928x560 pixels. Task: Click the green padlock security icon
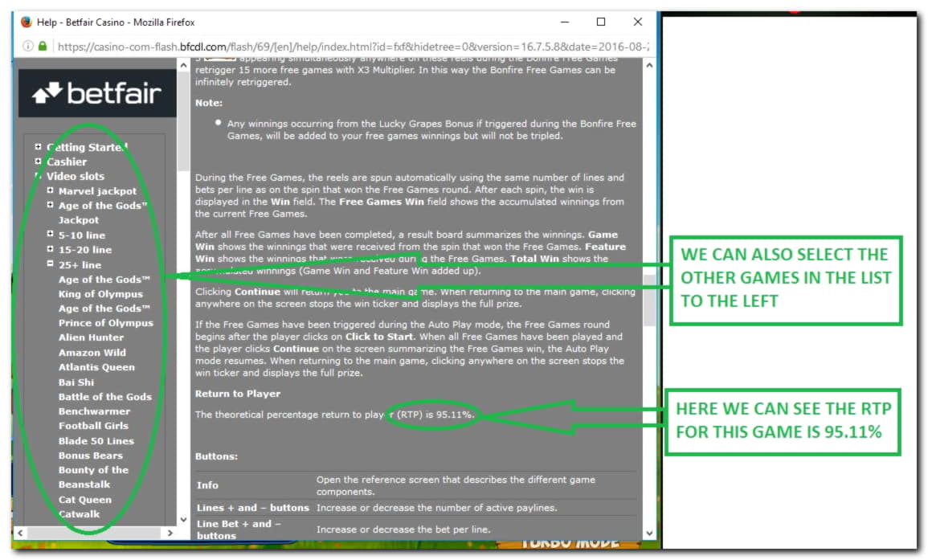click(43, 46)
